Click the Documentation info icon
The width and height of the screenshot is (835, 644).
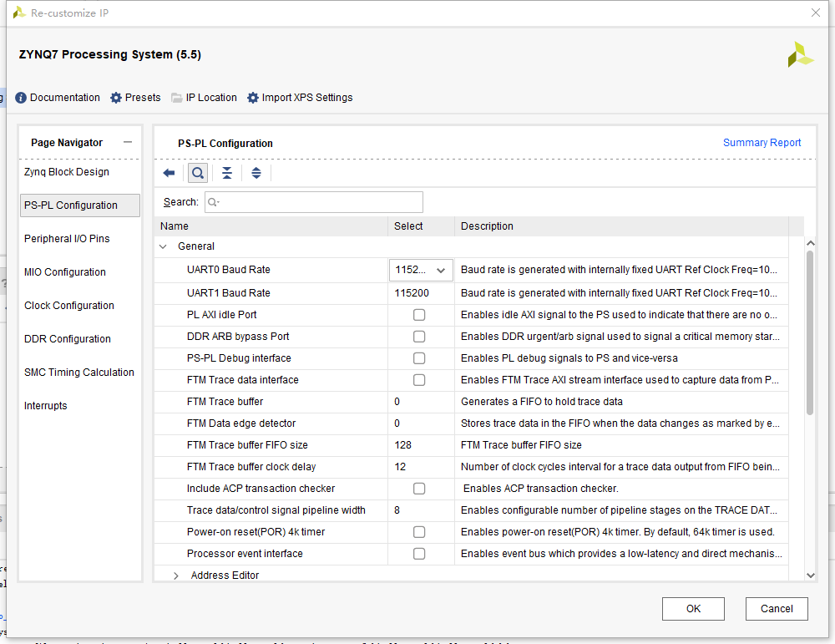click(x=21, y=98)
